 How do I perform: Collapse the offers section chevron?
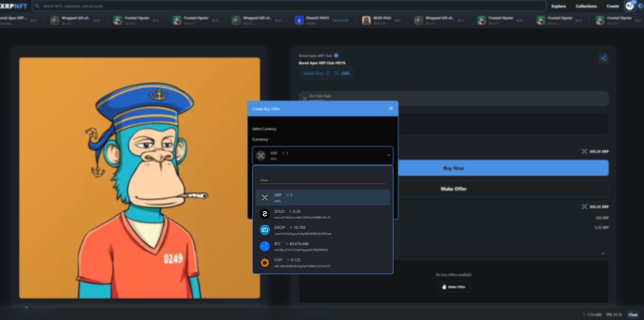(602, 253)
